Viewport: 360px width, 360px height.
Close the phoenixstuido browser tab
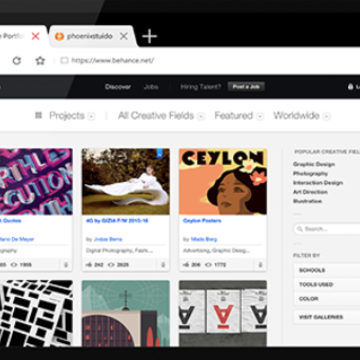[124, 36]
